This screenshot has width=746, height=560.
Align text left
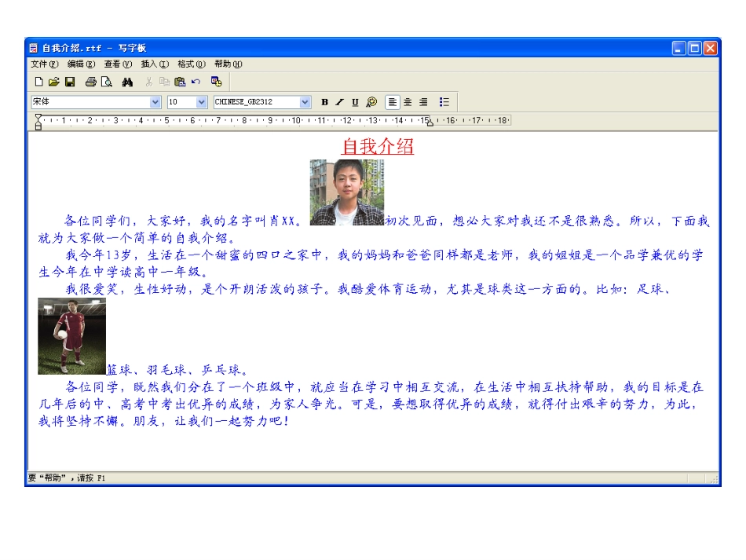(x=392, y=102)
